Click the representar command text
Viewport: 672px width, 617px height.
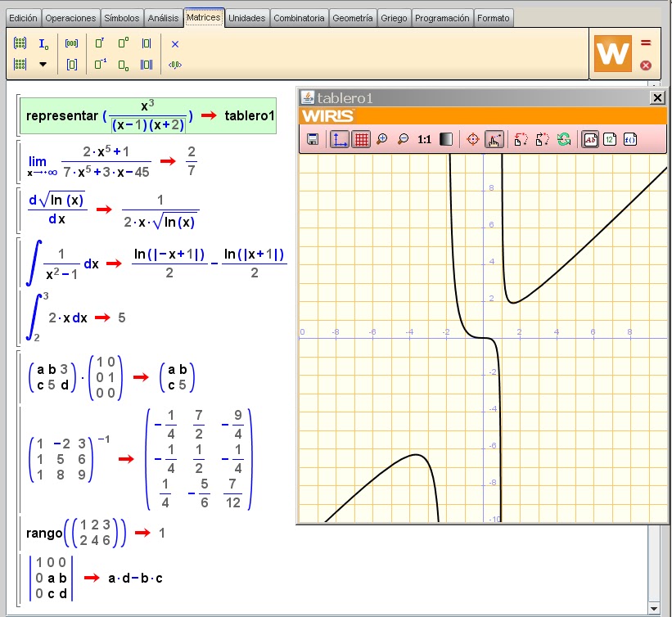[62, 115]
